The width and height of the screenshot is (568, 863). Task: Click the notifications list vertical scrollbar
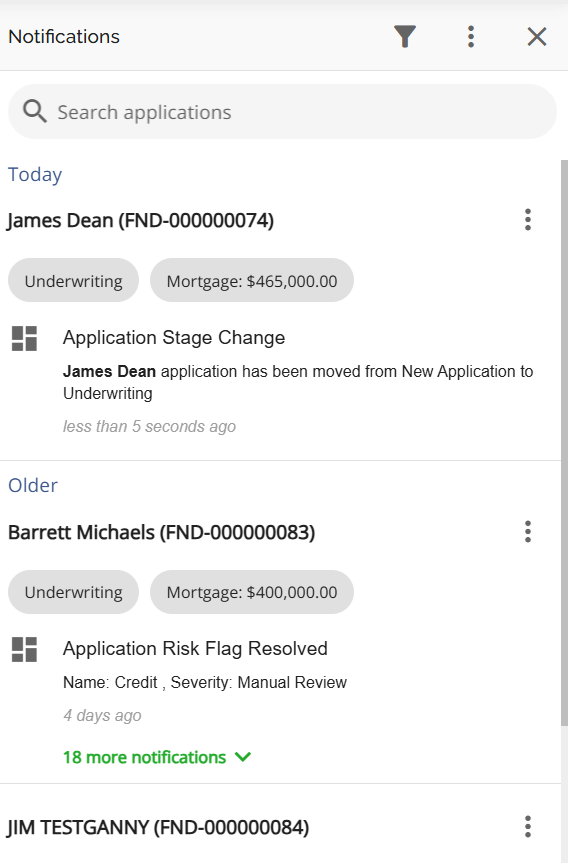point(564,443)
